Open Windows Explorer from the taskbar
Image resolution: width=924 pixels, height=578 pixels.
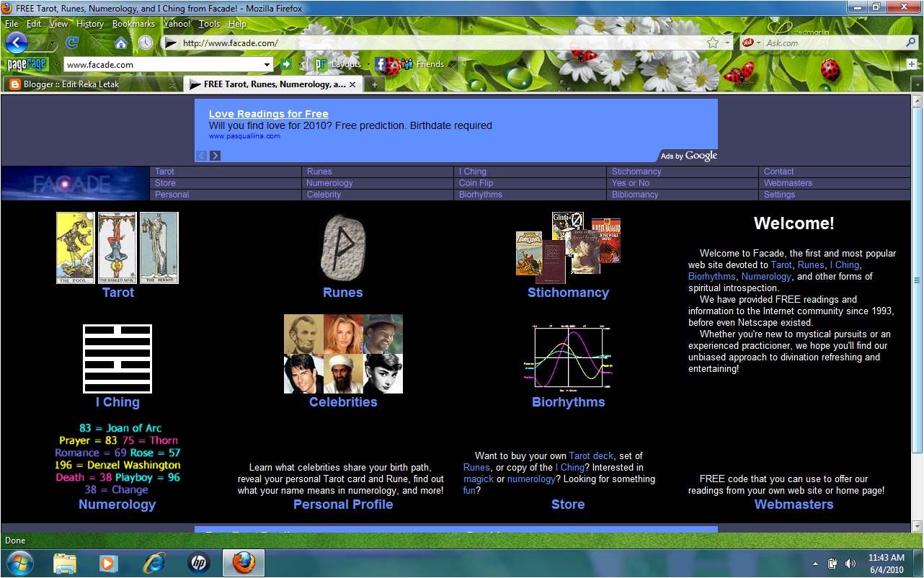pyautogui.click(x=65, y=563)
